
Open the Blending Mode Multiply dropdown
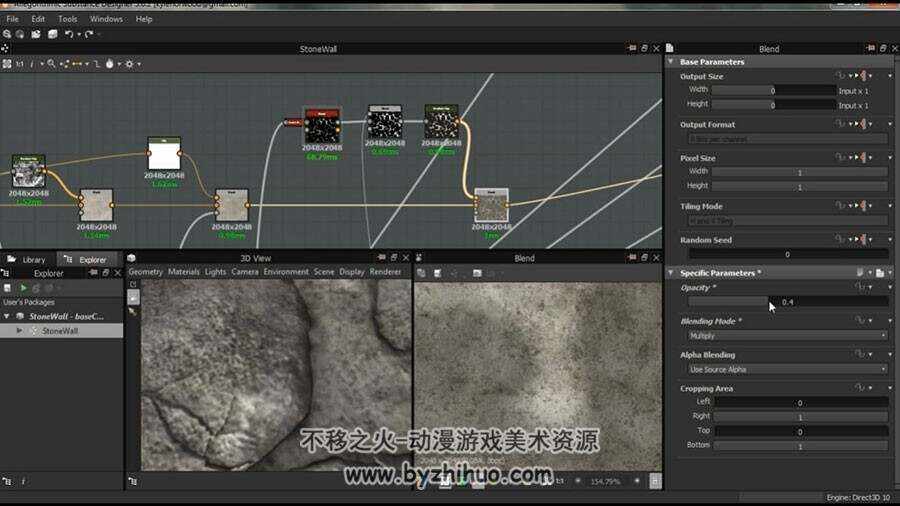[x=788, y=336]
